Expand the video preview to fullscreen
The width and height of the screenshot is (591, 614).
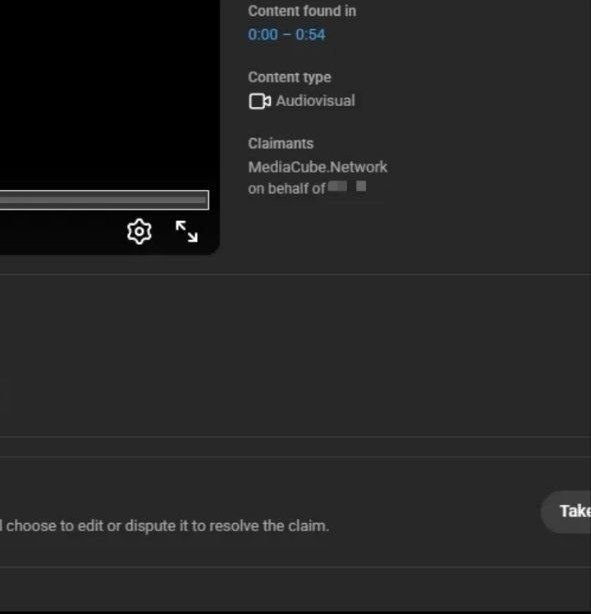point(187,231)
